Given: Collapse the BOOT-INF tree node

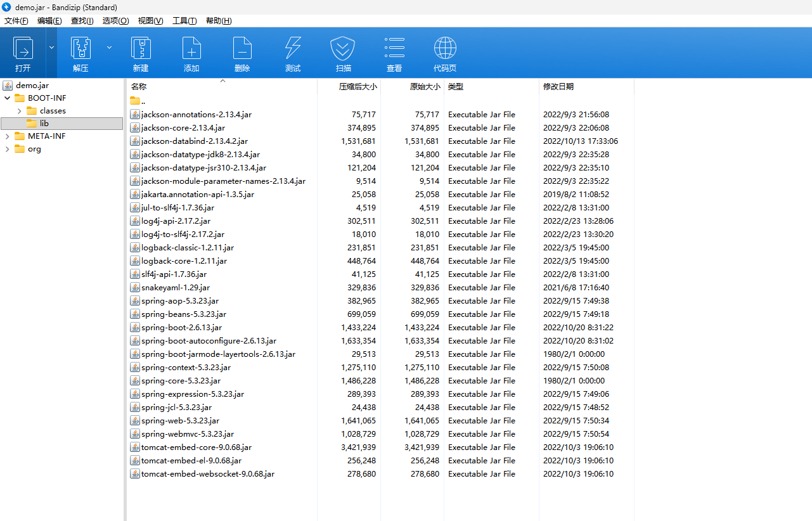Looking at the screenshot, I should tap(8, 98).
